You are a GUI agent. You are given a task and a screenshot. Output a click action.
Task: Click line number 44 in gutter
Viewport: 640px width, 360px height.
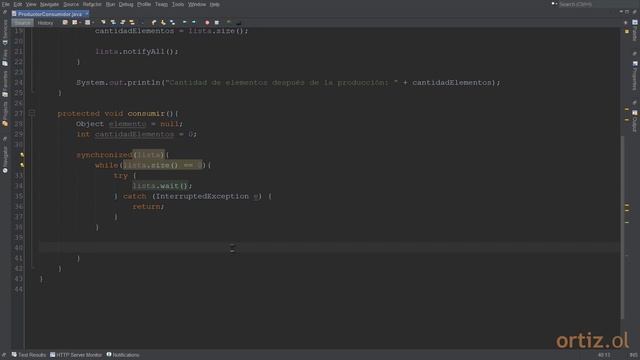(19, 289)
